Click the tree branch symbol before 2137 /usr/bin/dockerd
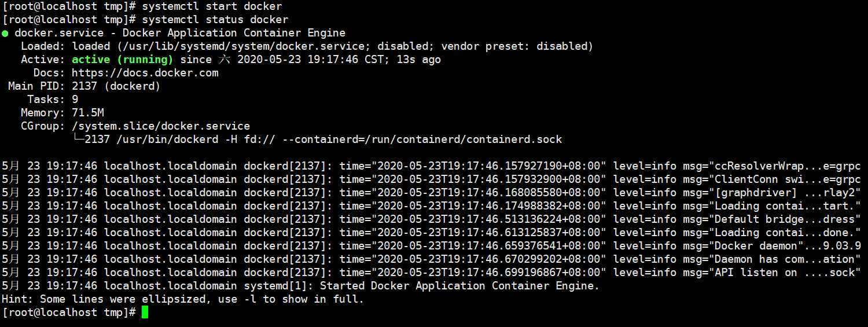868x327 pixels. (x=78, y=139)
